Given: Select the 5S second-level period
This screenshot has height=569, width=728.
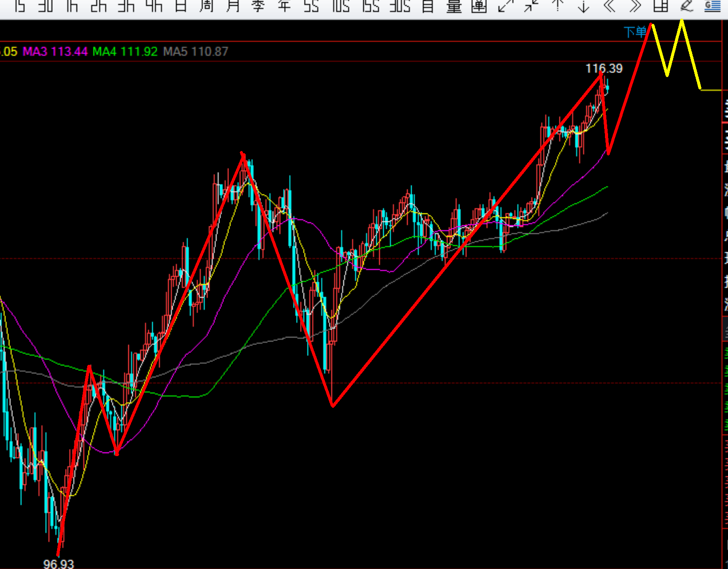Looking at the screenshot, I should 312,6.
